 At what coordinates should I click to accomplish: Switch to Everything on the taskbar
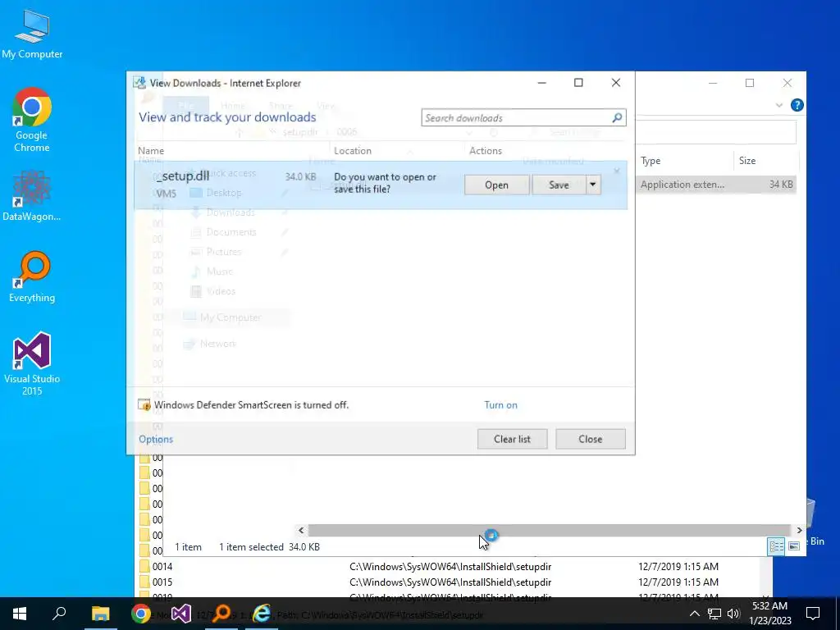(221, 614)
